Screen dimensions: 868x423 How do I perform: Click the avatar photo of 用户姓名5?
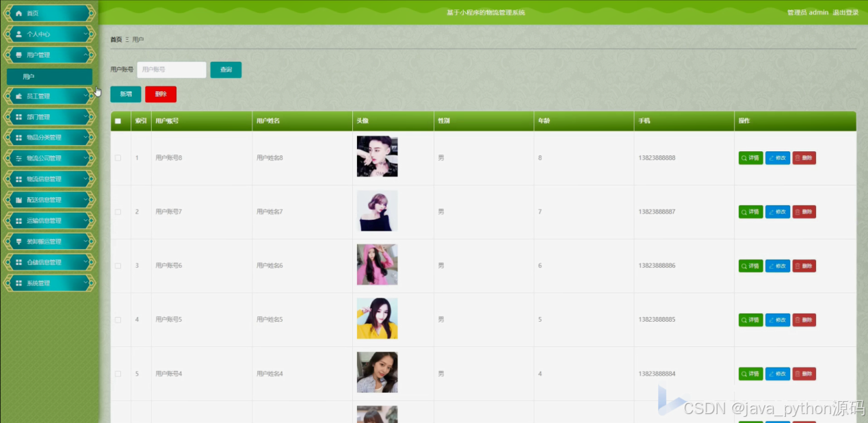coord(377,318)
